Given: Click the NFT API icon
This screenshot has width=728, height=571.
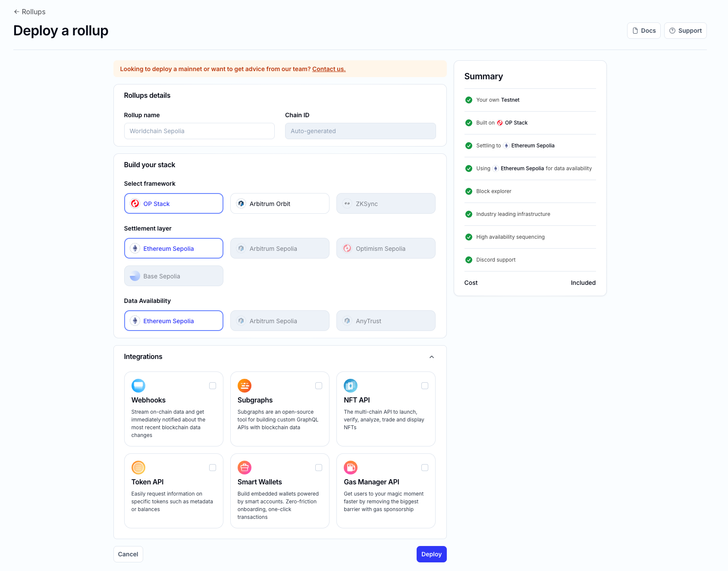Looking at the screenshot, I should pyautogui.click(x=351, y=386).
